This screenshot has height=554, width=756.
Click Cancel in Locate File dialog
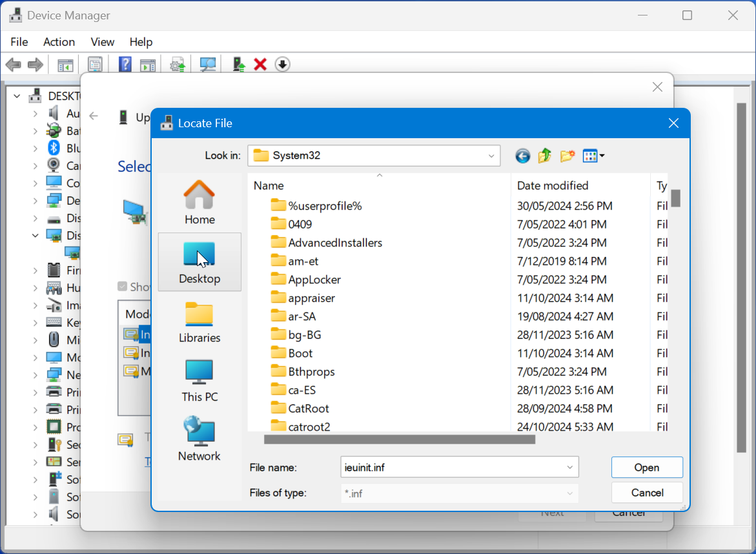(647, 493)
